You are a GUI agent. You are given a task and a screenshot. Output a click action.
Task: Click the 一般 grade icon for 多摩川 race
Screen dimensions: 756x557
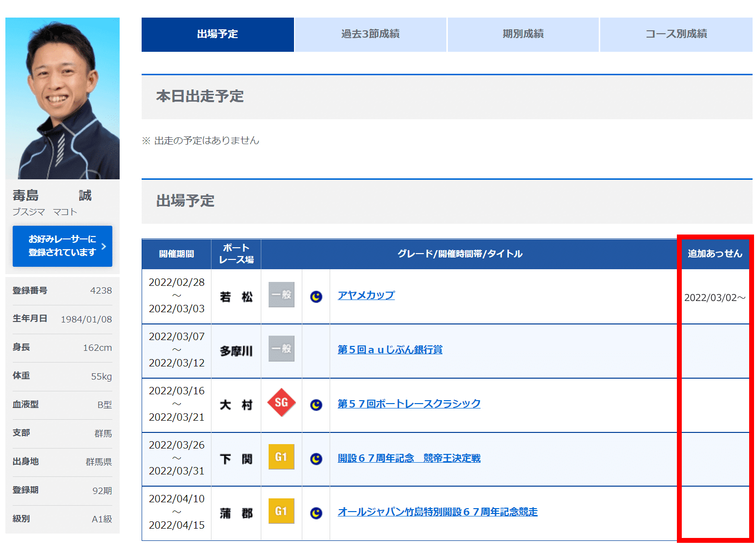coord(281,348)
